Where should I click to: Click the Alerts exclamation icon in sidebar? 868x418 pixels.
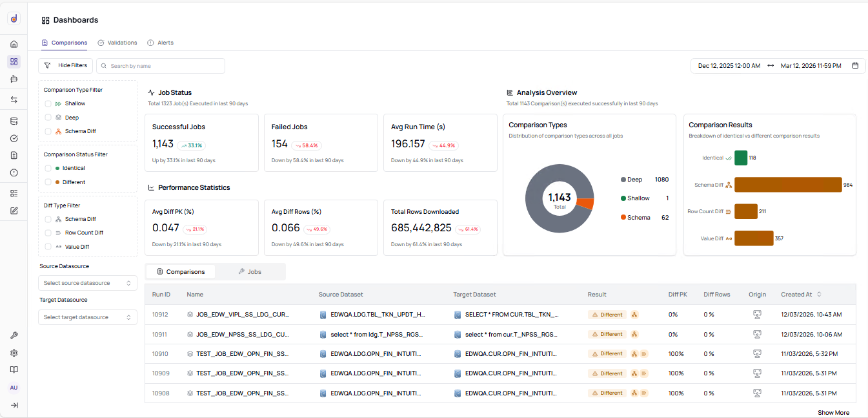14,172
